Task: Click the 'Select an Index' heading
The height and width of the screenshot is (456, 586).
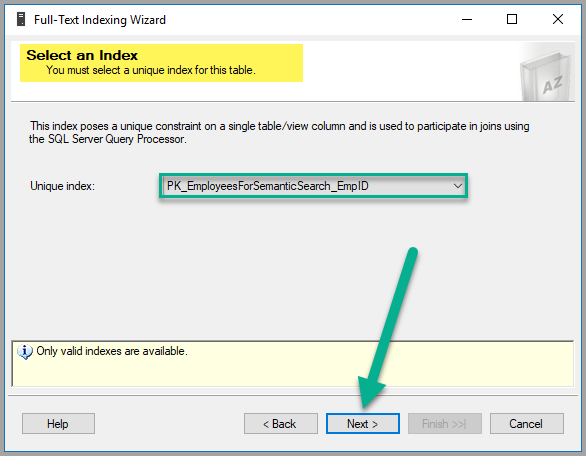Action: [x=82, y=55]
